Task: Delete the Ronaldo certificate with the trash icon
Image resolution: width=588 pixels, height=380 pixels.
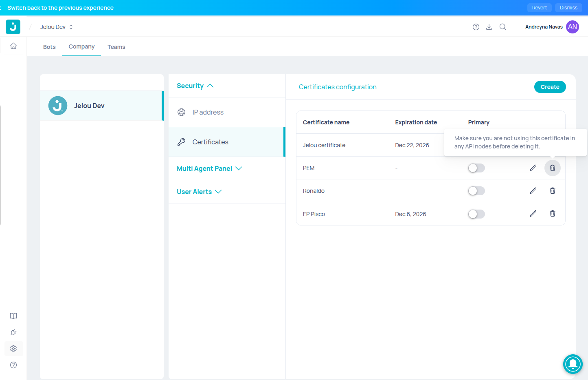Action: [x=553, y=191]
